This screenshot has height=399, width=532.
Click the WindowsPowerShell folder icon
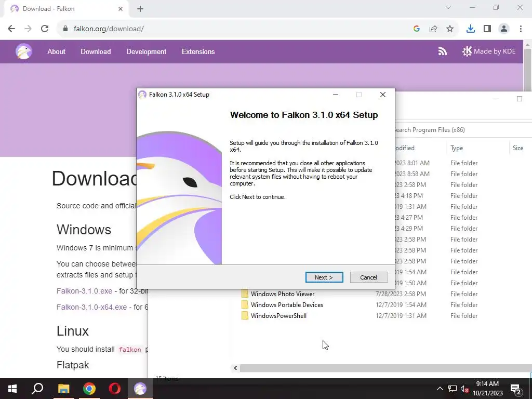(245, 315)
